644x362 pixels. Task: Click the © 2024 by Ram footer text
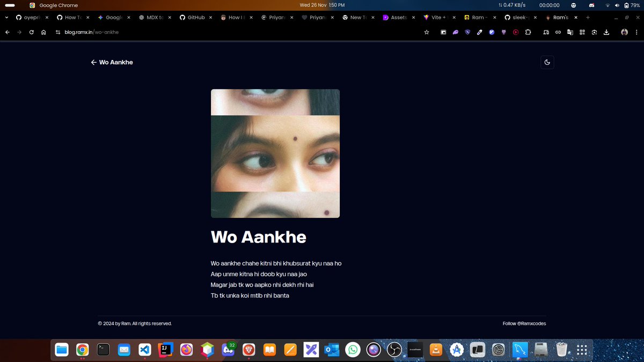135,323
